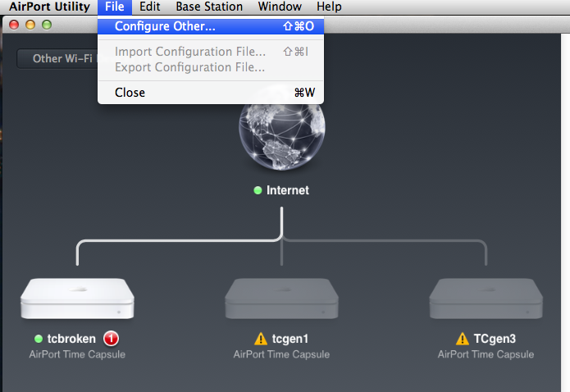Select Import Configuration File... menu entry
Image resolution: width=570 pixels, height=392 pixels.
[211, 52]
